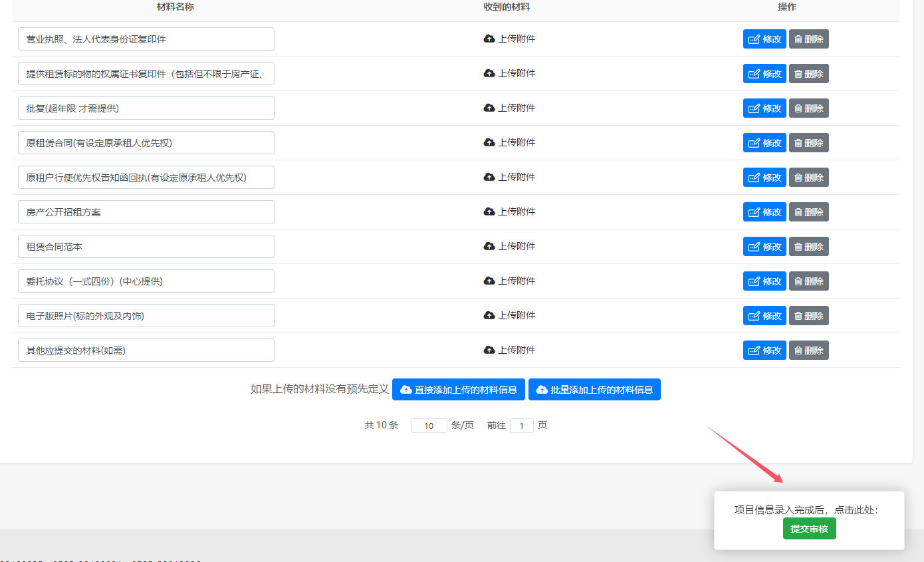
Task: Click the 操作 column header
Action: (787, 7)
